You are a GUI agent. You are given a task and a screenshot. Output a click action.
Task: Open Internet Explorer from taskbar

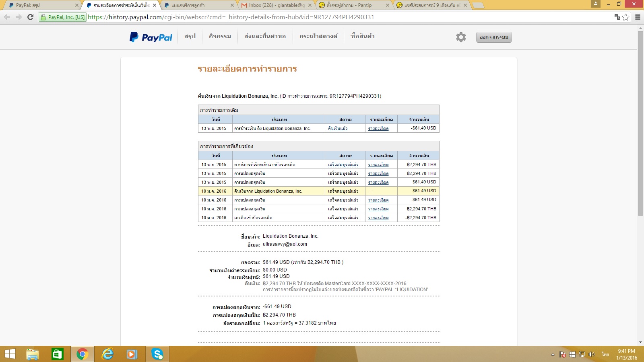107,354
